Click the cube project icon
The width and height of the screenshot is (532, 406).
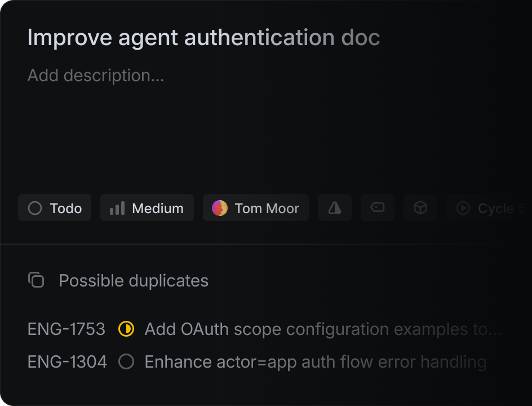420,208
